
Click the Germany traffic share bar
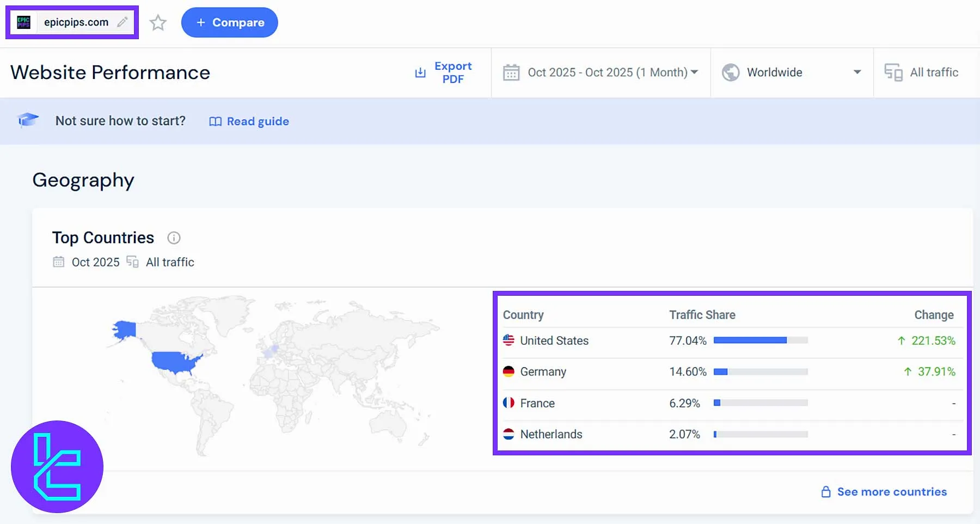tap(760, 372)
